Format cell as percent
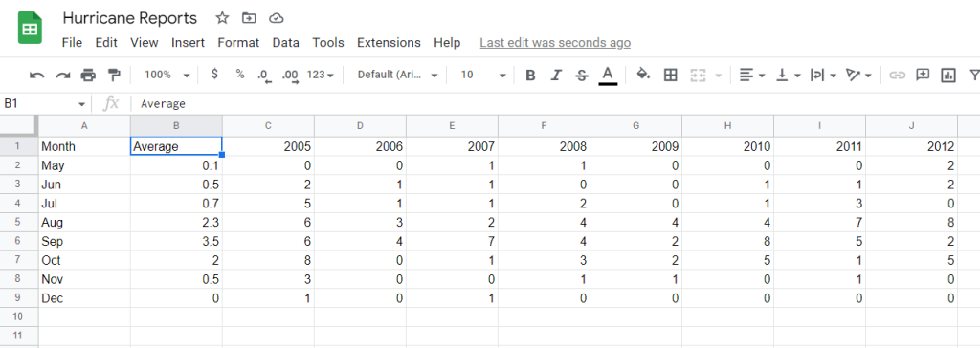This screenshot has height=348, width=980. pos(240,75)
